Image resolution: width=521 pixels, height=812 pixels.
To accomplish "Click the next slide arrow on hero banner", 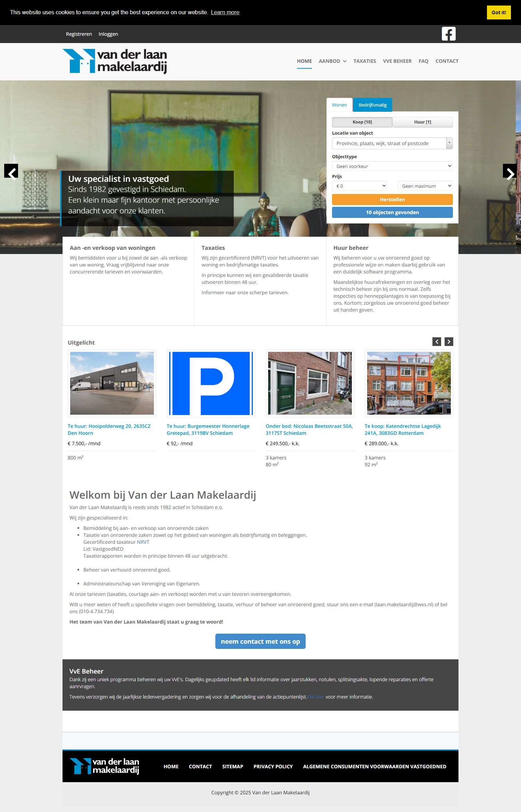I will pyautogui.click(x=510, y=171).
